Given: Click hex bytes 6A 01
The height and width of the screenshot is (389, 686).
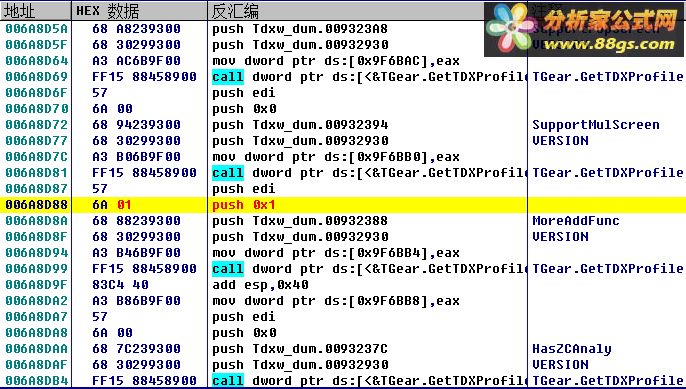Looking at the screenshot, I should click(112, 205).
